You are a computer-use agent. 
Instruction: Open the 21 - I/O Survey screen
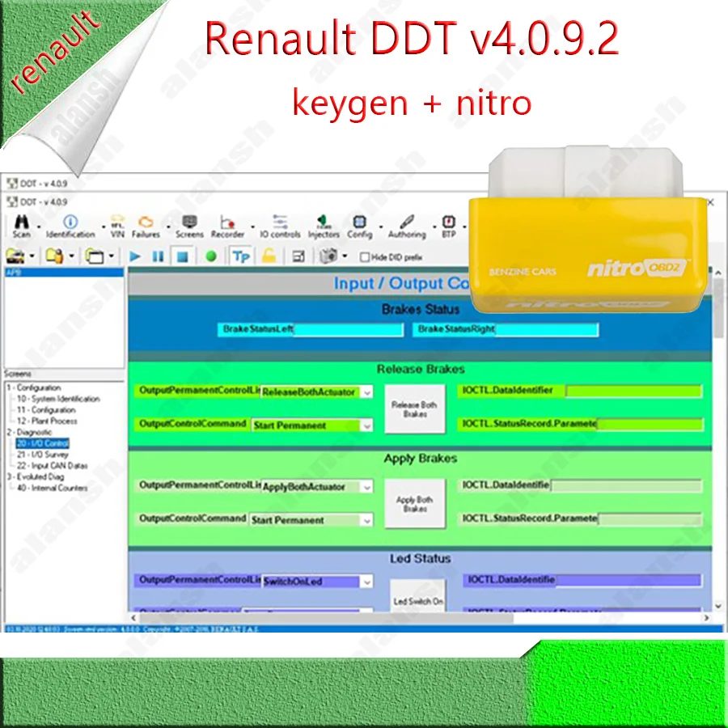pos(43,455)
